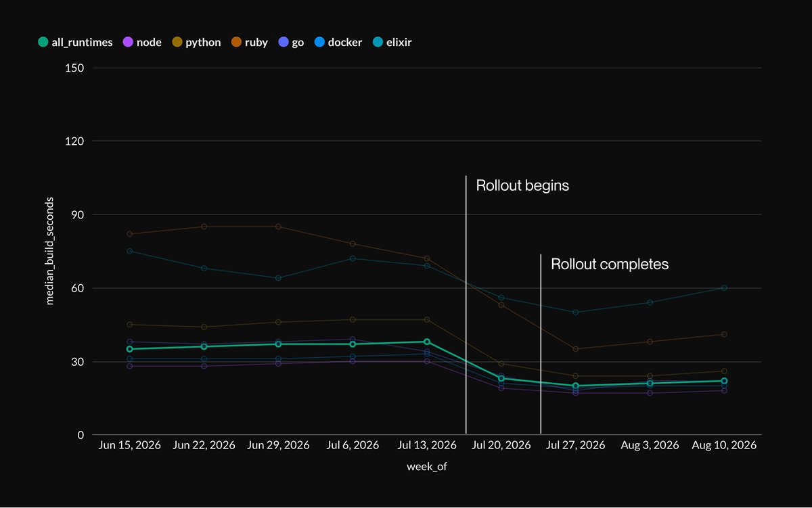Click node data point at Jun 15, 2026

click(x=129, y=366)
